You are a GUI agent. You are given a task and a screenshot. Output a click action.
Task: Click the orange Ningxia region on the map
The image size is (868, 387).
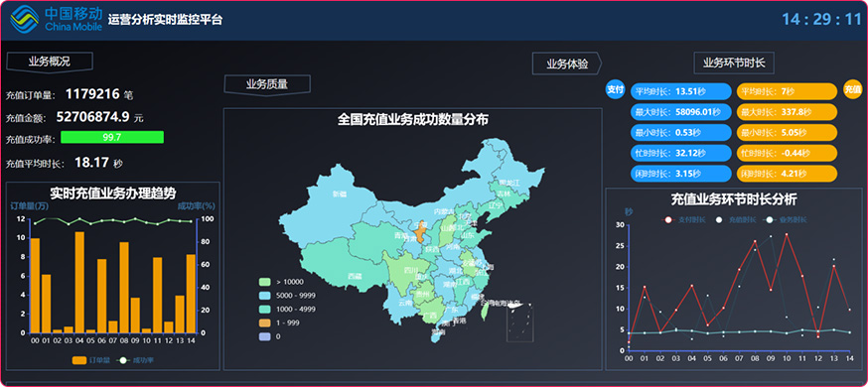click(x=421, y=233)
